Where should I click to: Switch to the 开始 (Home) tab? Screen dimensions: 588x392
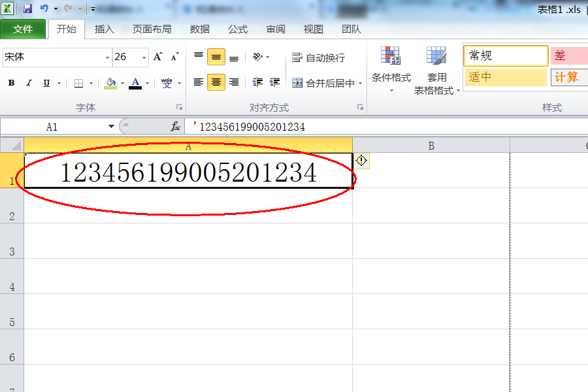[67, 29]
